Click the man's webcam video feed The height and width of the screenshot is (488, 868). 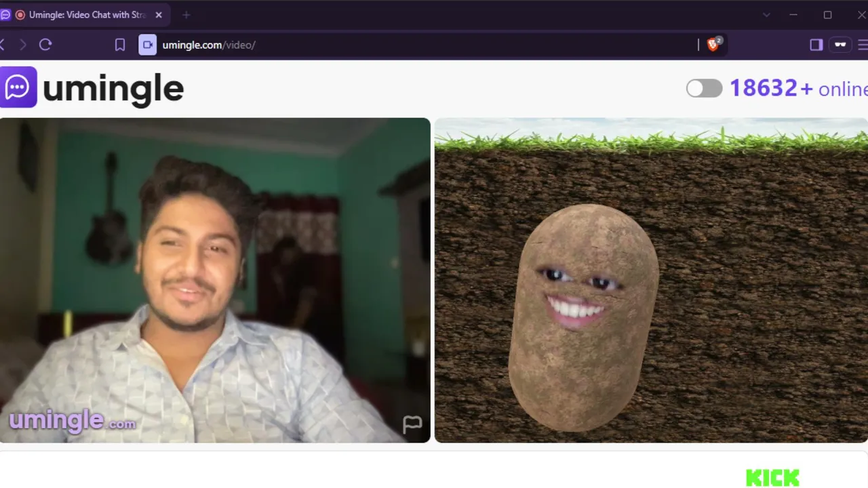215,280
